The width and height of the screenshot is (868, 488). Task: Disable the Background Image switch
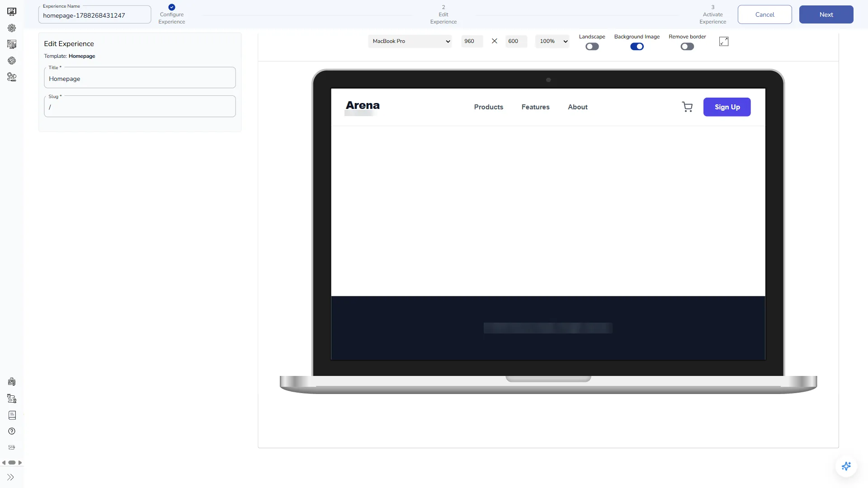pos(637,47)
